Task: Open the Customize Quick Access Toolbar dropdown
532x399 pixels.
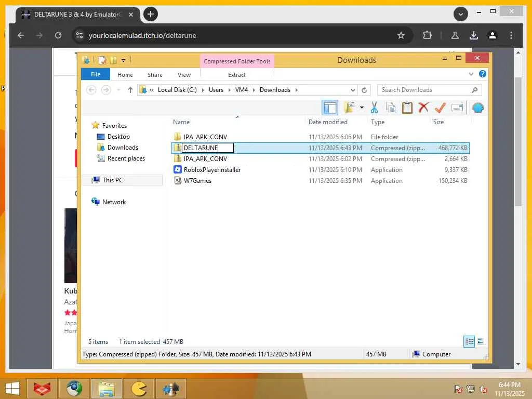Action: tap(123, 61)
